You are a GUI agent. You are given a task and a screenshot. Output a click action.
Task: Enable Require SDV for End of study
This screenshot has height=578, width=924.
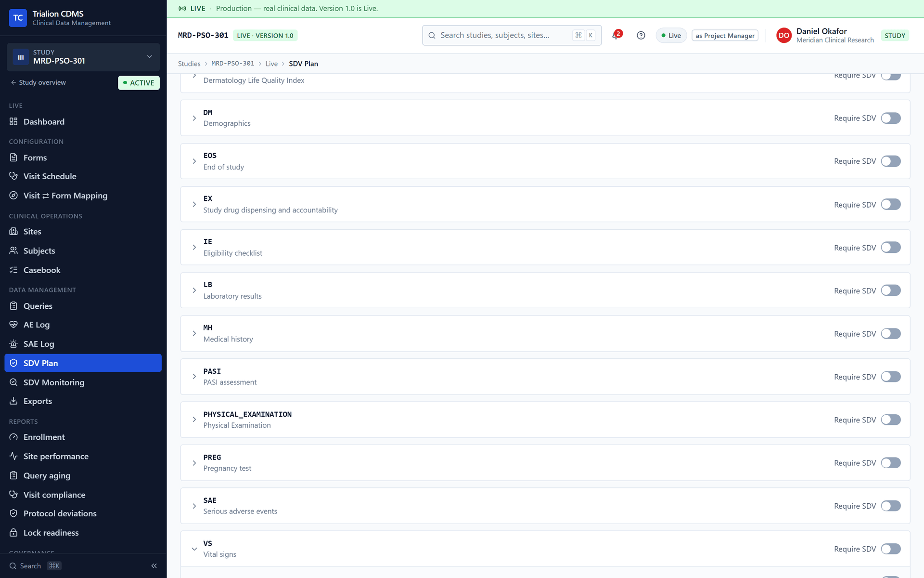click(891, 161)
